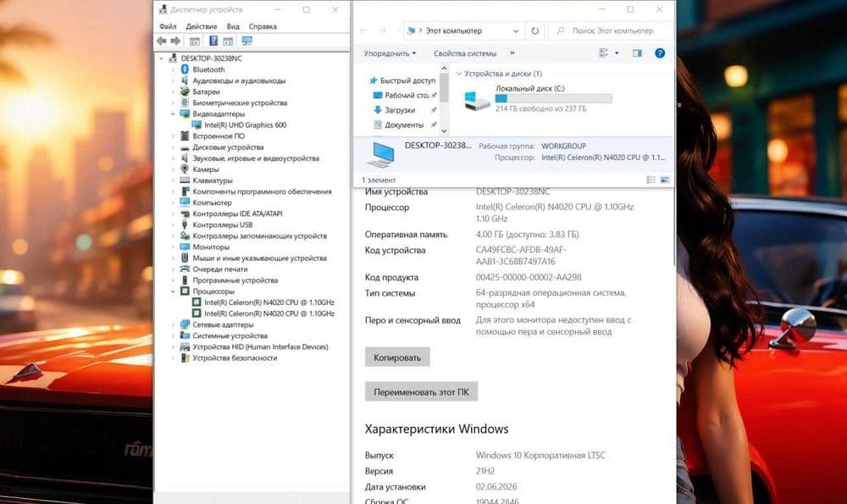
Task: Select the Контроллеры USB category icon
Action: click(185, 224)
